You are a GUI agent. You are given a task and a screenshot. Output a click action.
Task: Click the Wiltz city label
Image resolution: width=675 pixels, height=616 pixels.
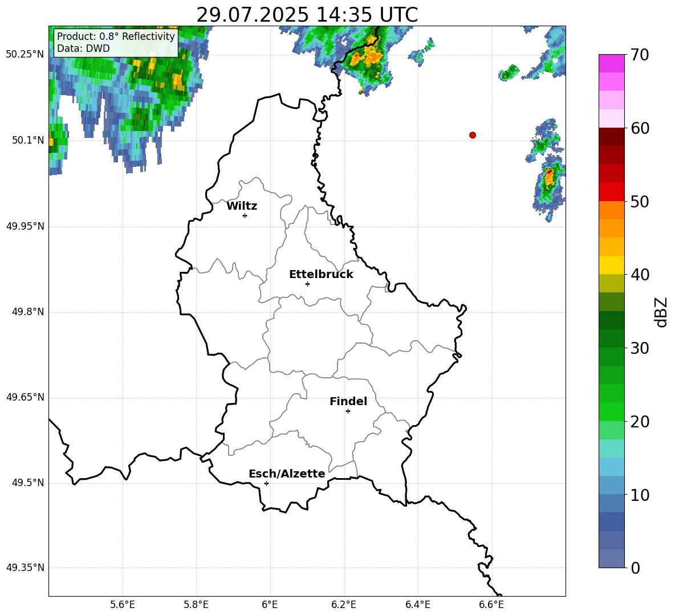tap(242, 206)
